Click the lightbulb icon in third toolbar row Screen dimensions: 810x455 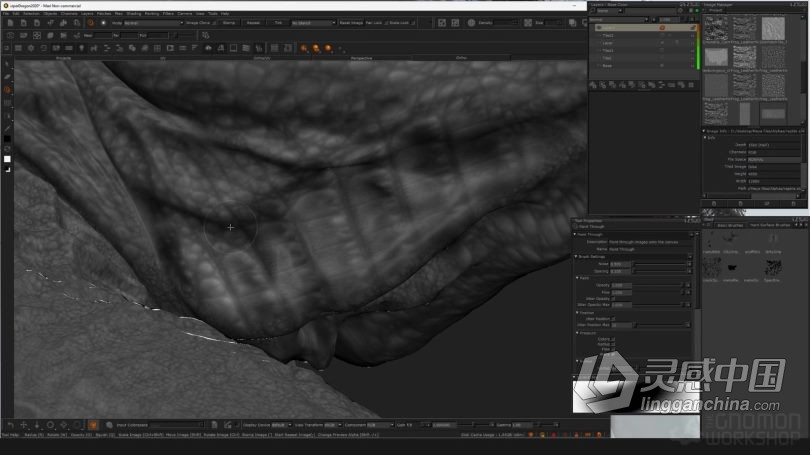coord(82,48)
